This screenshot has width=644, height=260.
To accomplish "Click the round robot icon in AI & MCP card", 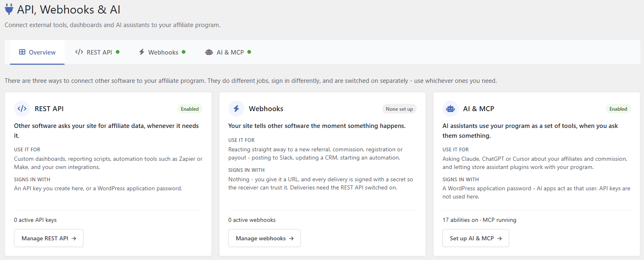I will pos(451,109).
